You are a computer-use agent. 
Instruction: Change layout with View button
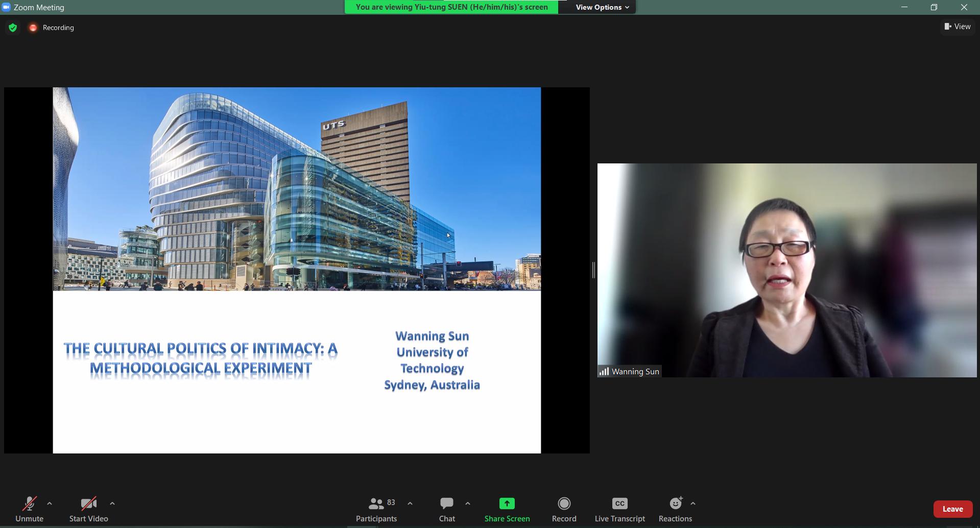(x=958, y=27)
